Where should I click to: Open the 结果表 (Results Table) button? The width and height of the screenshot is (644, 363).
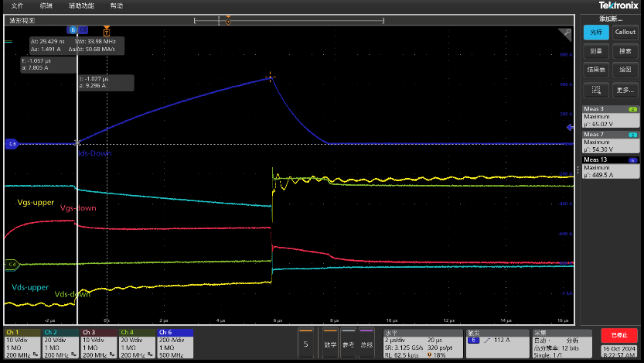coord(596,70)
